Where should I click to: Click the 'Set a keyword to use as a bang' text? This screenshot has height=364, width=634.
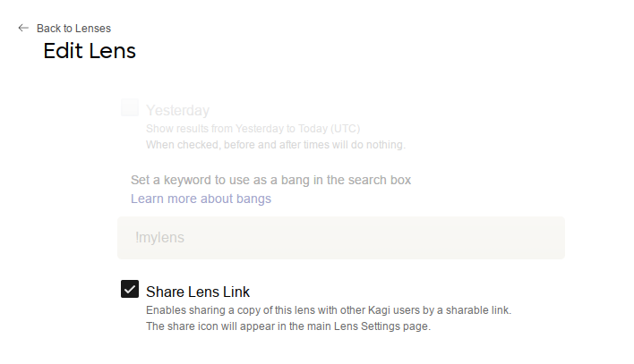click(x=270, y=180)
